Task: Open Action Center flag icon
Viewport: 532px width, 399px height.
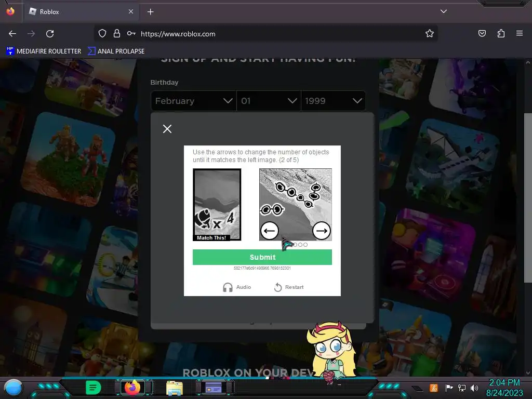Action: (449, 388)
